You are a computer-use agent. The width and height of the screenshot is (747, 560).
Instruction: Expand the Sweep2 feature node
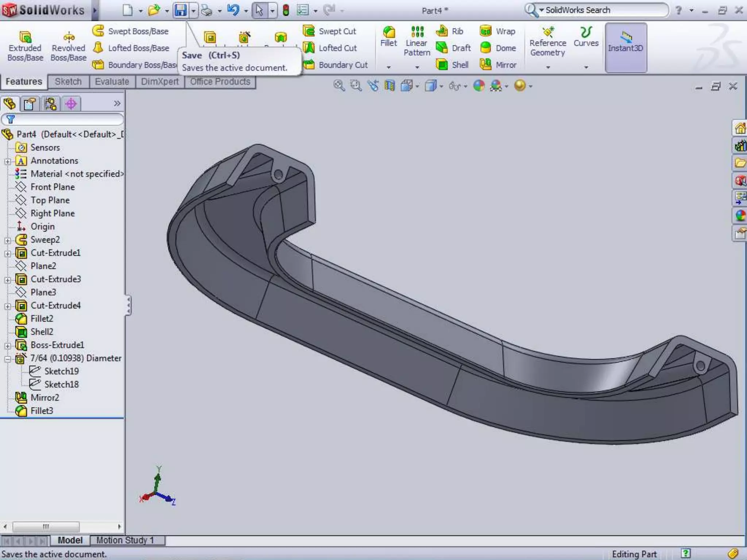coord(8,240)
